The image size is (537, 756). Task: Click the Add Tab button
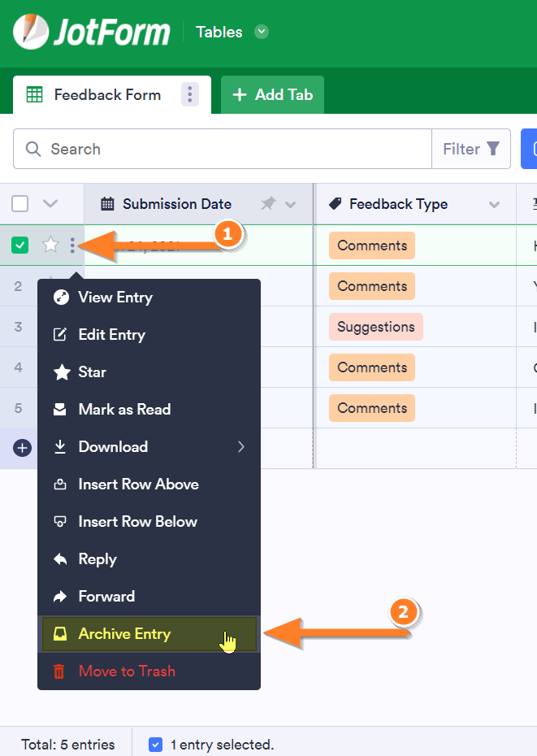272,94
